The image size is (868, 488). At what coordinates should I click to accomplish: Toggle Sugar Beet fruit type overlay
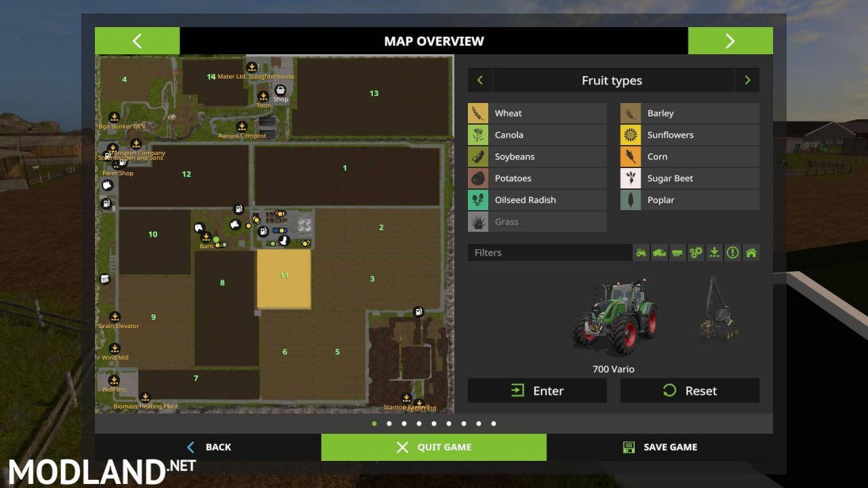[690, 178]
